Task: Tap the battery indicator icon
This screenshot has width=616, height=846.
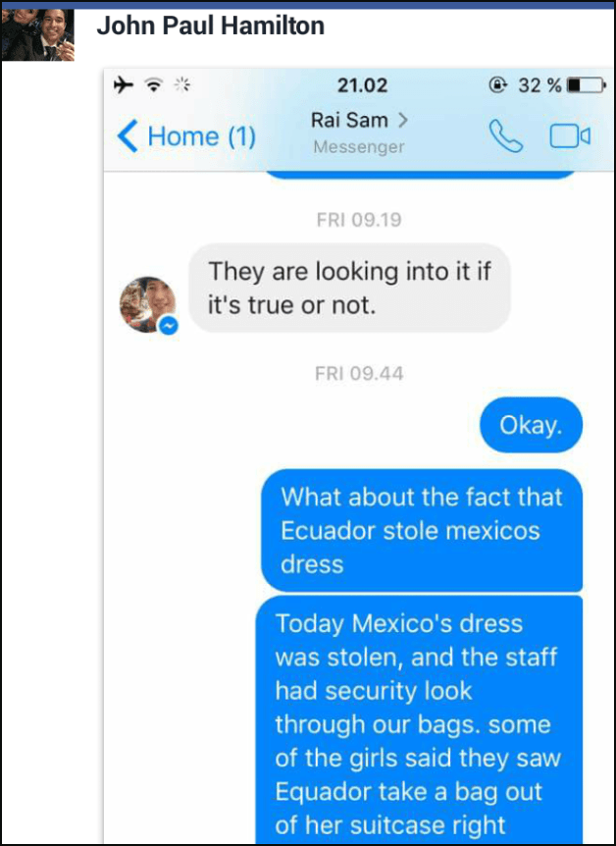Action: click(x=587, y=85)
